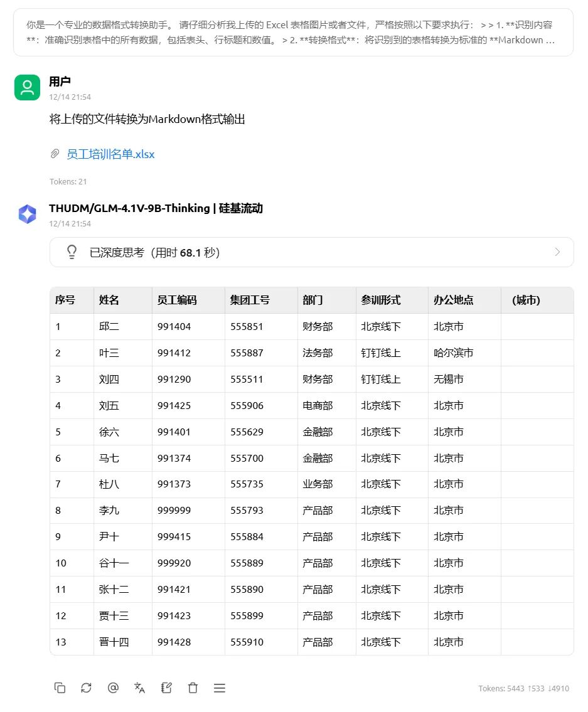Edit the assistant's response via the notebook-pencil icon
The height and width of the screenshot is (712, 588).
[x=166, y=688]
